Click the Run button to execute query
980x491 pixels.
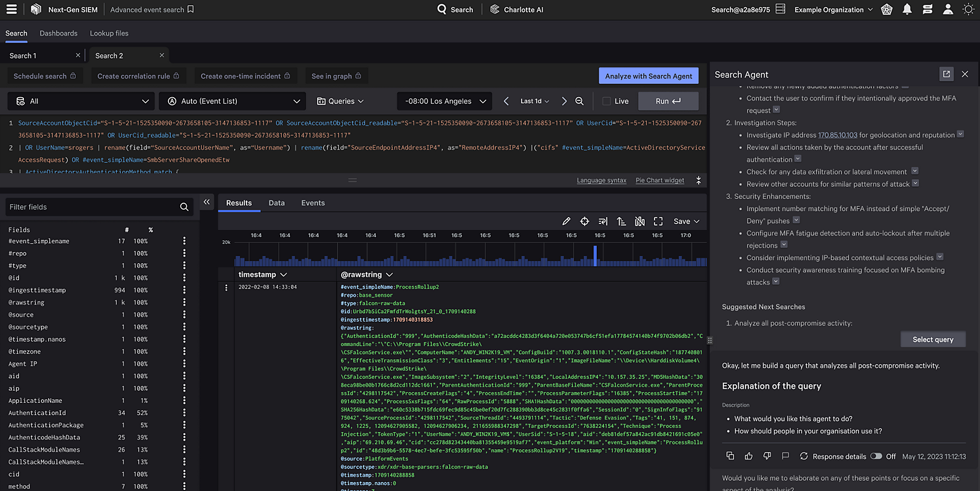click(668, 101)
